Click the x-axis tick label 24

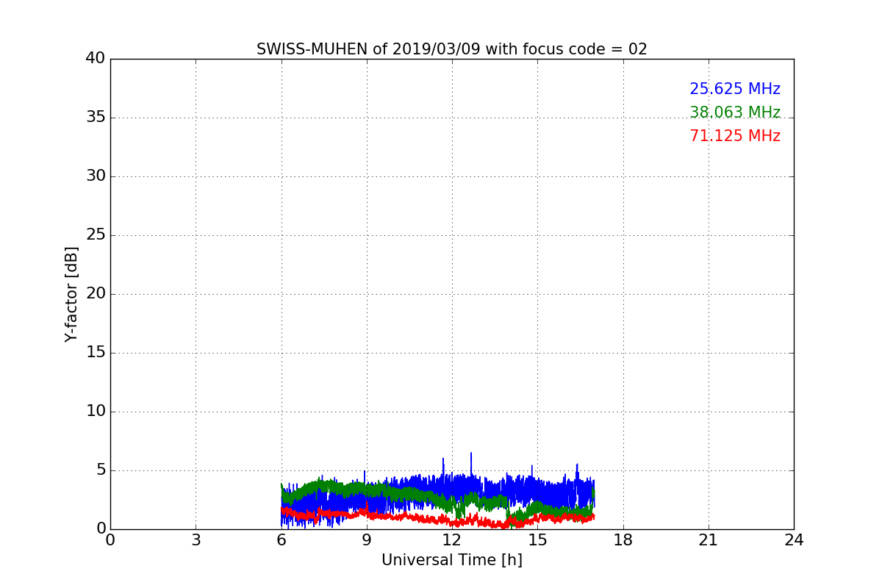794,540
